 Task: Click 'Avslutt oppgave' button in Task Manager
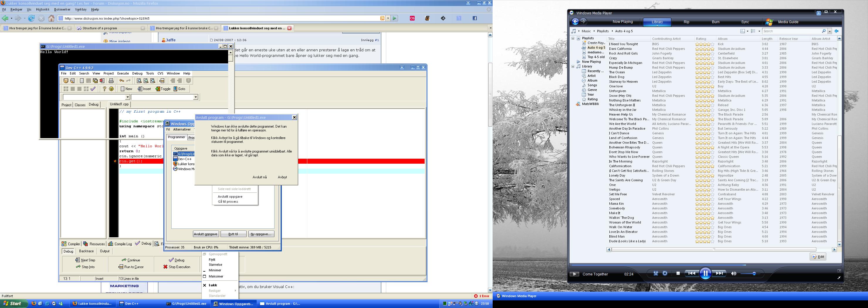click(206, 234)
